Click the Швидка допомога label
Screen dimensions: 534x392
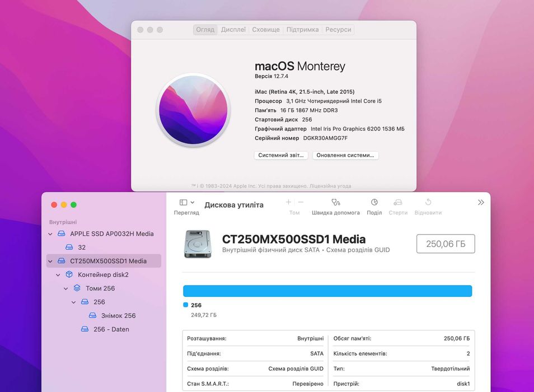coord(336,212)
